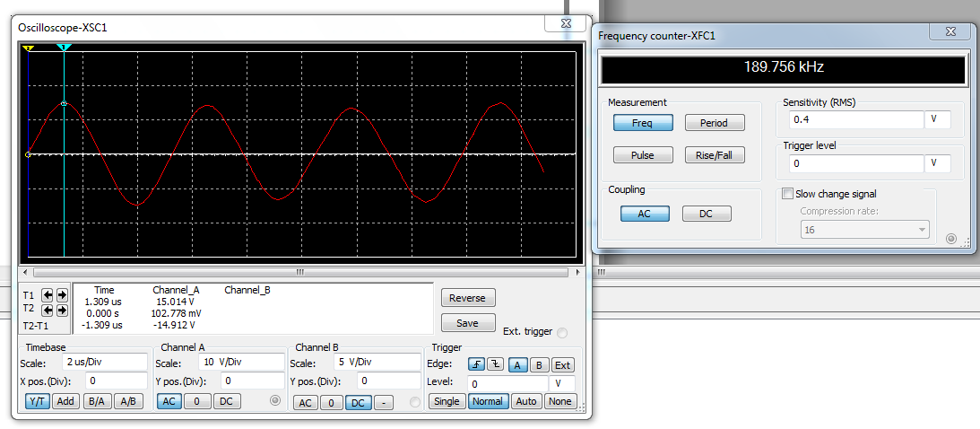Set frequency counter coupling to DC
Viewport: 980px width, 429px height.
(706, 214)
